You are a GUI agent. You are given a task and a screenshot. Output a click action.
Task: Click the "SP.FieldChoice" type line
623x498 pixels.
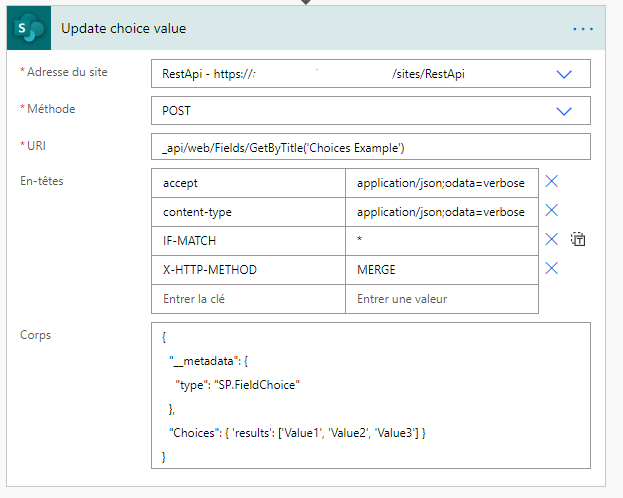pyautogui.click(x=238, y=385)
